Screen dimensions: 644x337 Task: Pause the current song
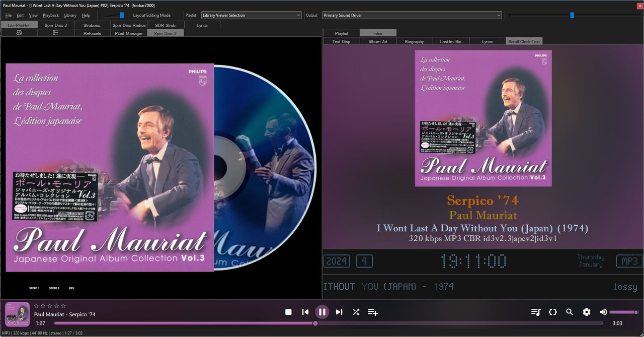click(x=322, y=312)
